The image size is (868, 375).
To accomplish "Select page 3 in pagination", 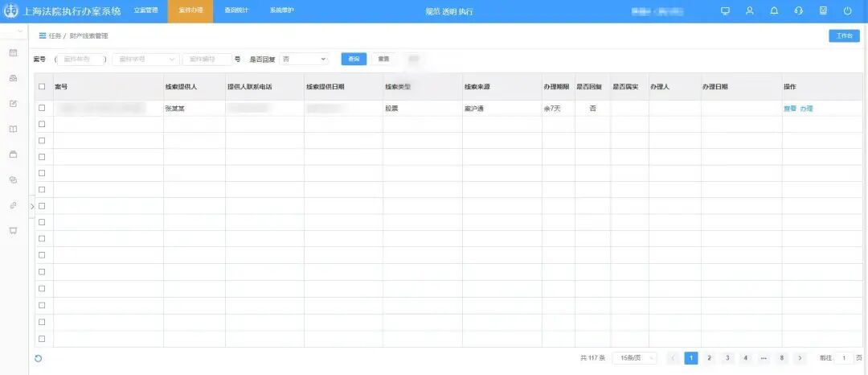I will 727,358.
